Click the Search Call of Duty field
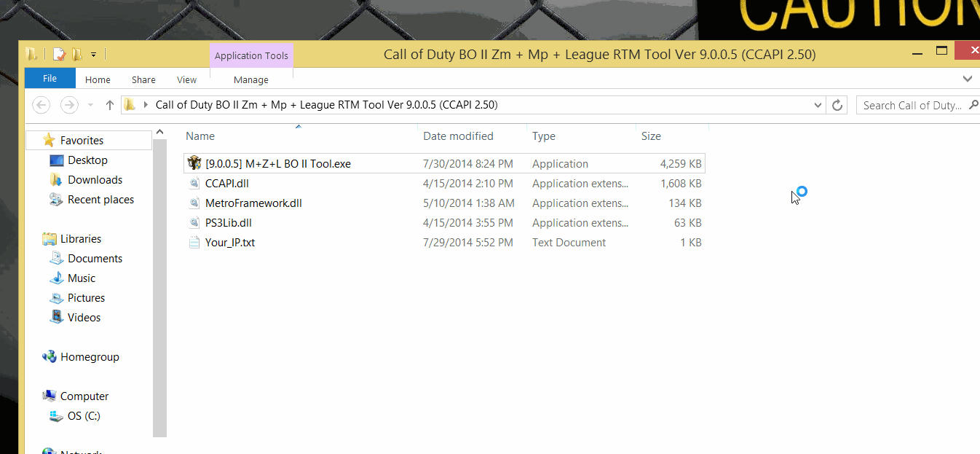 pyautogui.click(x=912, y=105)
